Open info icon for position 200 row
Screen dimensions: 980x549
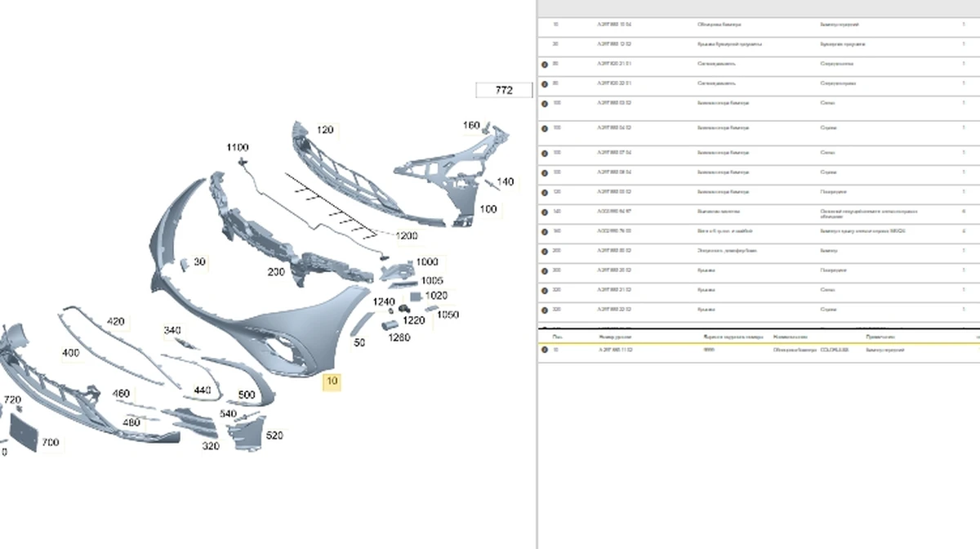click(x=545, y=251)
